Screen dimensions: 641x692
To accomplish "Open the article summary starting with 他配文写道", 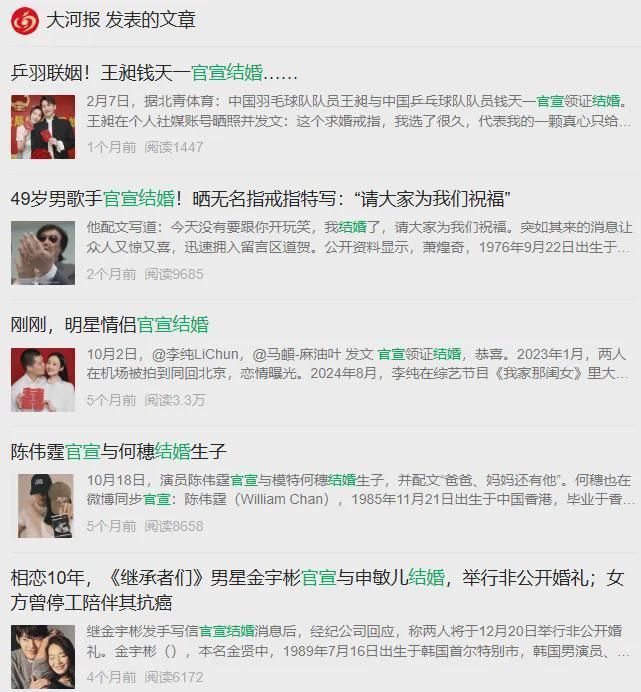I will coord(359,237).
